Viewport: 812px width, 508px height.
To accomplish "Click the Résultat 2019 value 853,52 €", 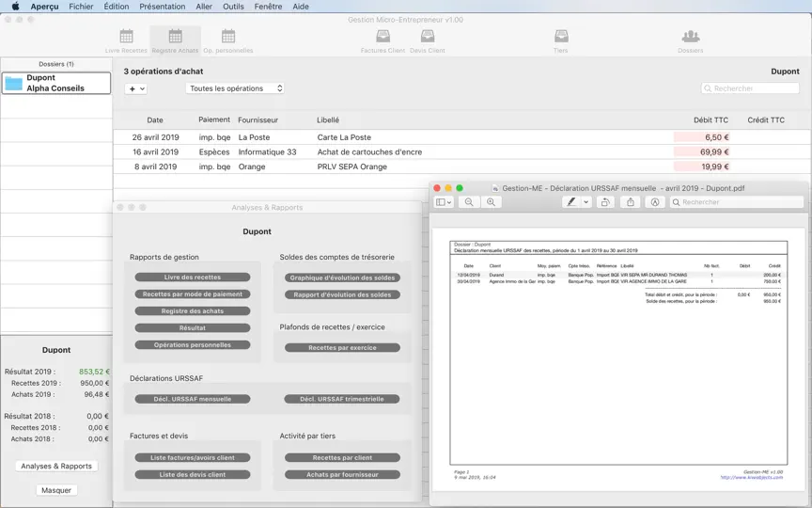I will [94, 372].
